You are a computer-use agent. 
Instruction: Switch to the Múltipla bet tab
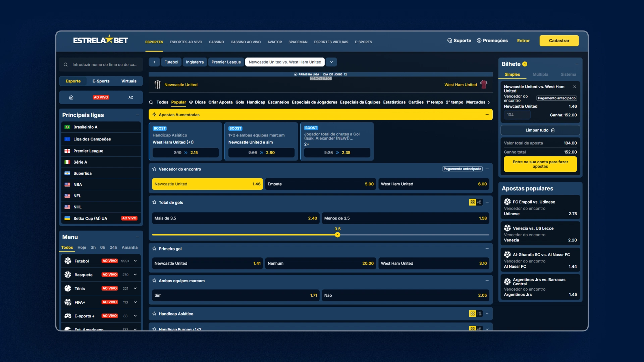pos(540,74)
